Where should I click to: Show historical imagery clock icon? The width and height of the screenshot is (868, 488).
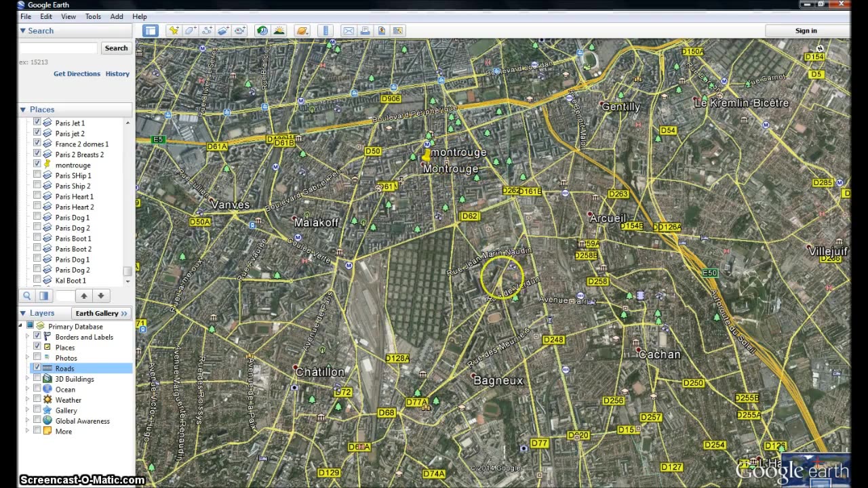coord(262,30)
